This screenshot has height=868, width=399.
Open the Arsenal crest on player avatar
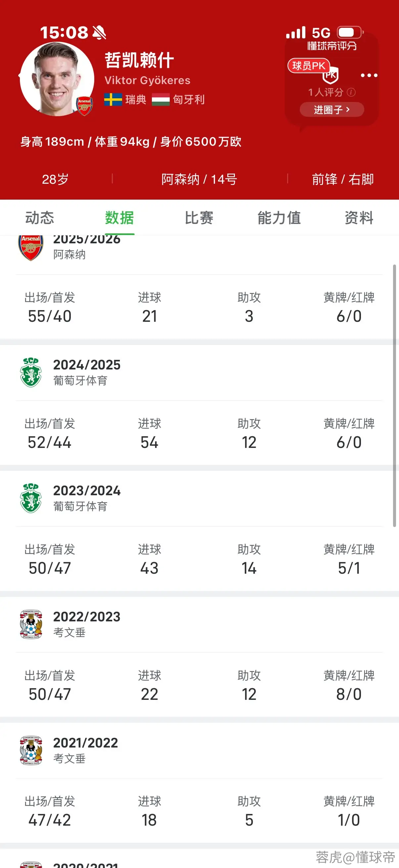click(84, 106)
